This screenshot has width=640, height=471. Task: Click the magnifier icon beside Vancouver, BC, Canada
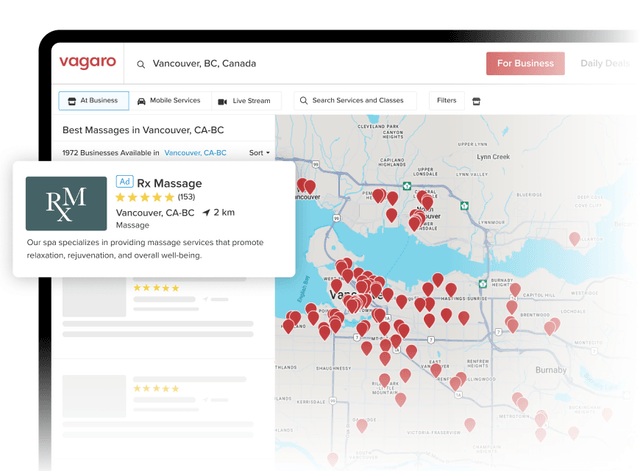141,64
